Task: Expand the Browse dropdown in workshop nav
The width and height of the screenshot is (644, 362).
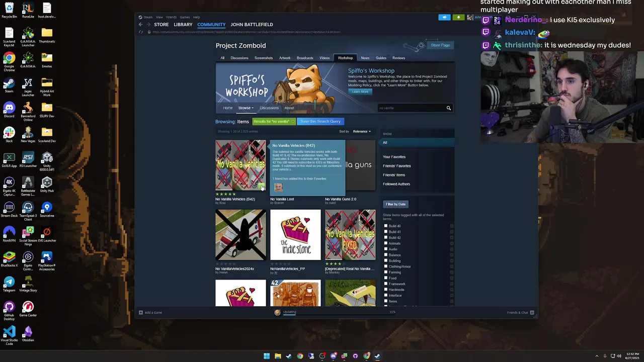Action: (246, 108)
